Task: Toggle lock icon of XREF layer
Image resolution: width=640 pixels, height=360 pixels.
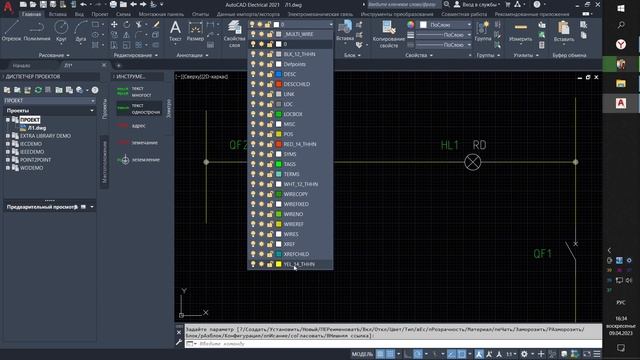Action: [x=270, y=244]
